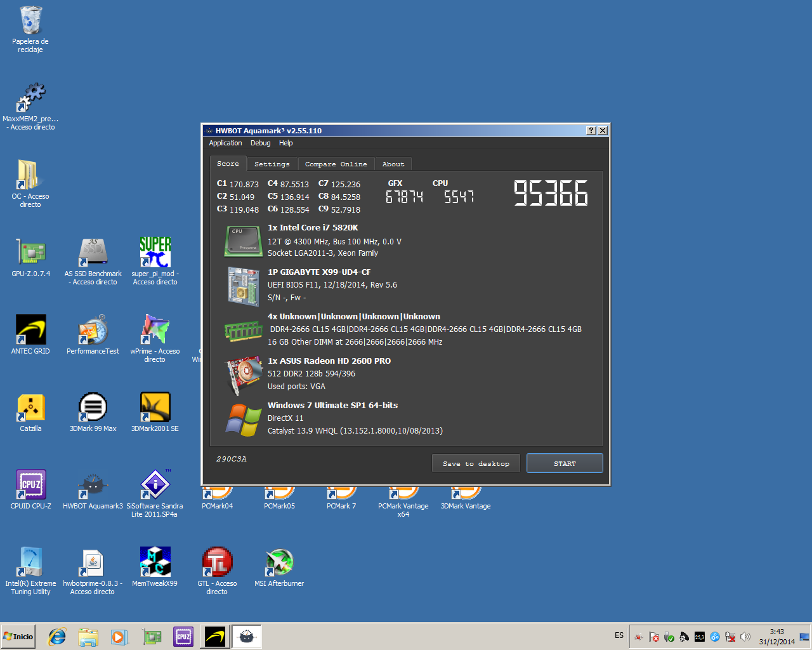Click the CPU score 5547
Screen dimensions: 812x650
(x=459, y=197)
